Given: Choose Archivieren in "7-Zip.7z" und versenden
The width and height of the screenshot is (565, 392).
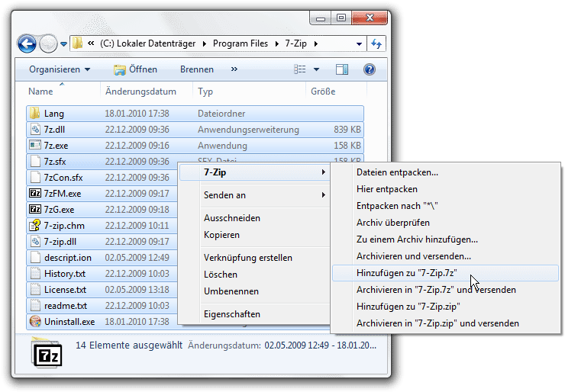Looking at the screenshot, I should click(x=445, y=290).
